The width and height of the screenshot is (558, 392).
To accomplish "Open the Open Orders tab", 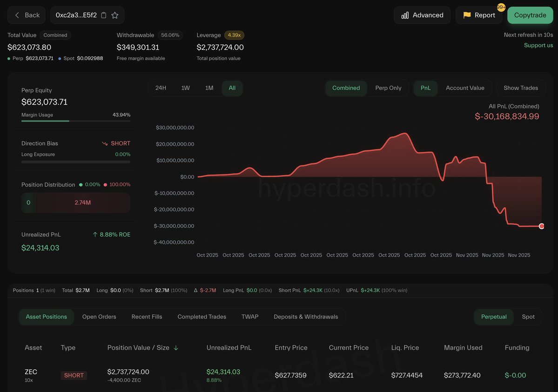I will pos(99,317).
